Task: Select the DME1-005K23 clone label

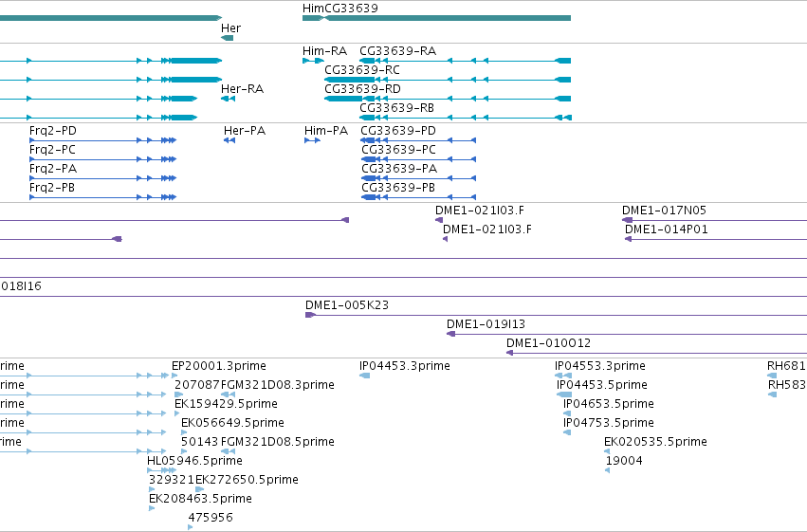Action: pyautogui.click(x=347, y=305)
